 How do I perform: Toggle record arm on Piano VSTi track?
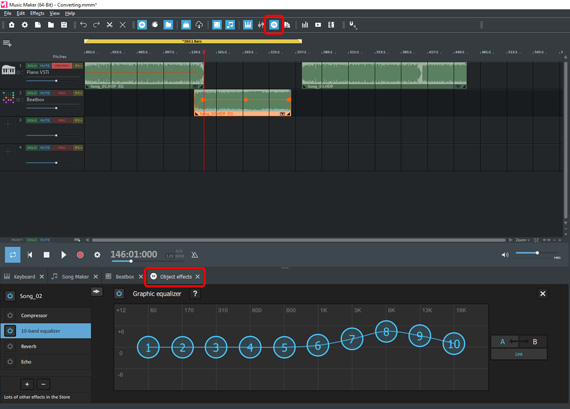pos(62,66)
